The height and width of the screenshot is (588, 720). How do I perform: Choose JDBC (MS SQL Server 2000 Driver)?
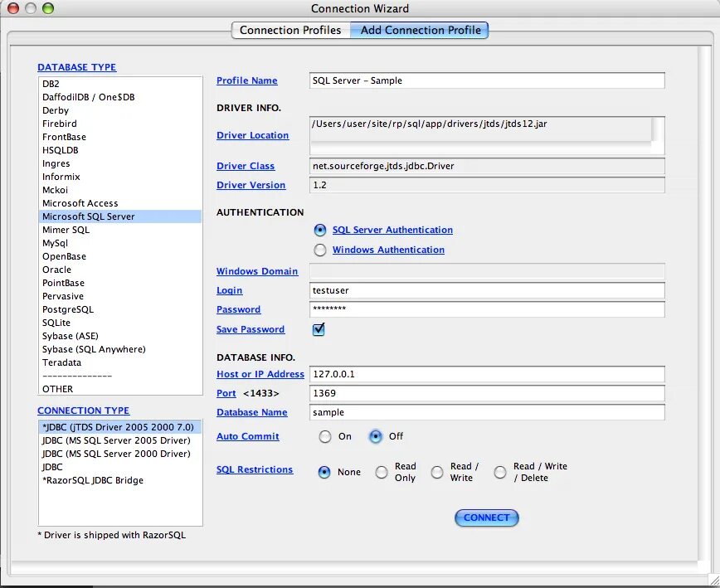[120, 454]
